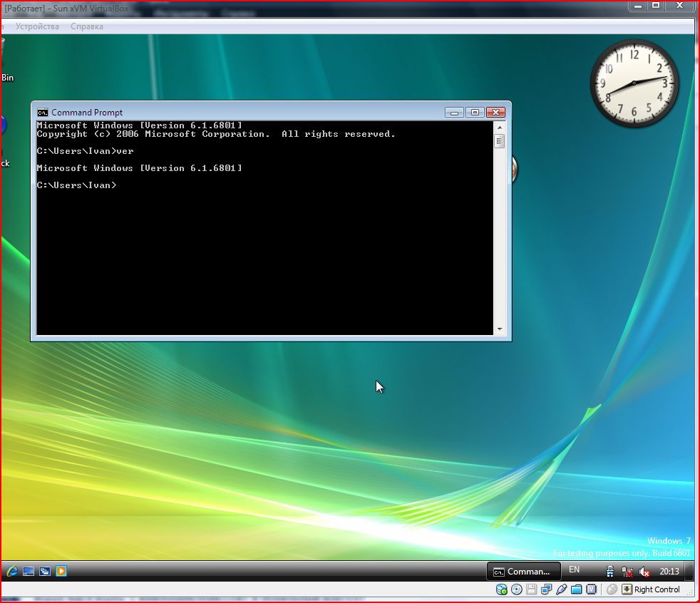Minimize the Command Prompt window

coord(454,113)
